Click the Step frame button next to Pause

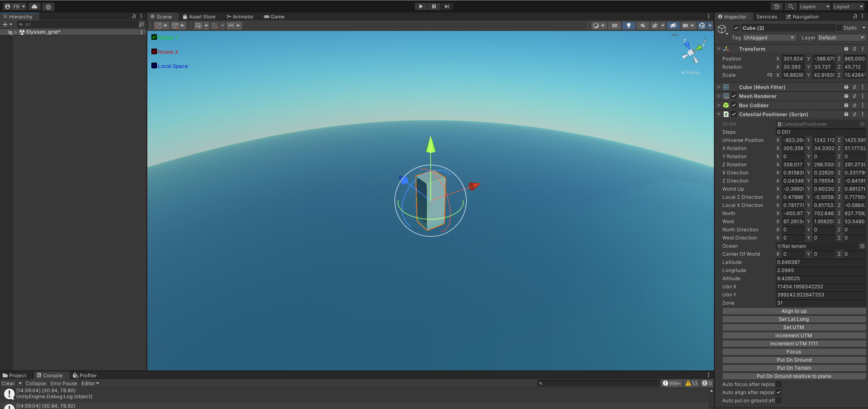pyautogui.click(x=447, y=7)
